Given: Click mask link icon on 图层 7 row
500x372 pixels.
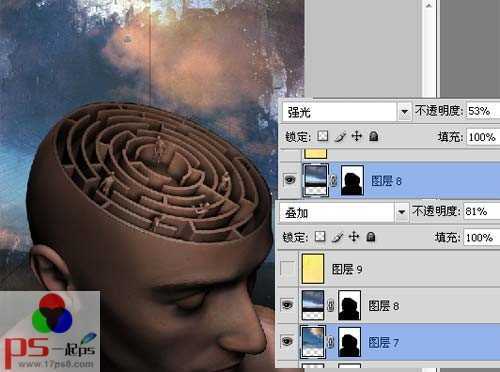Looking at the screenshot, I should pyautogui.click(x=330, y=341).
